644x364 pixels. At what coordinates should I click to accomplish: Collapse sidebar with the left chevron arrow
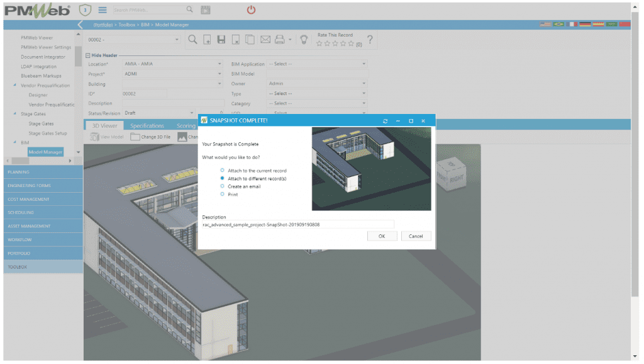[x=80, y=25]
